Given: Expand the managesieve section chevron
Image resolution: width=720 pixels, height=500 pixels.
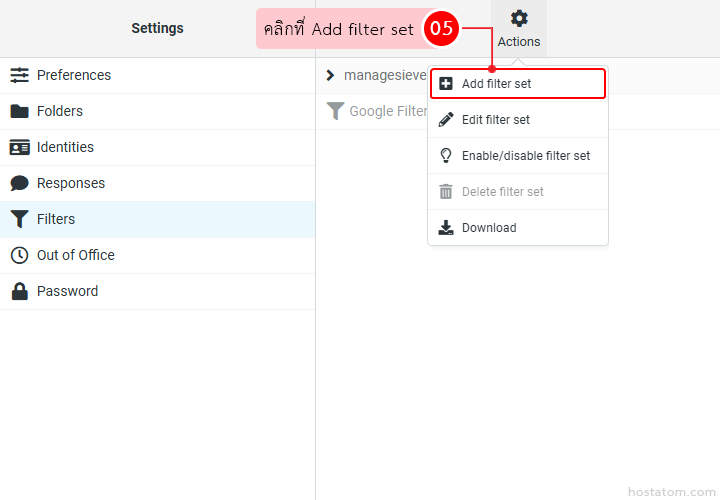Looking at the screenshot, I should coord(331,75).
